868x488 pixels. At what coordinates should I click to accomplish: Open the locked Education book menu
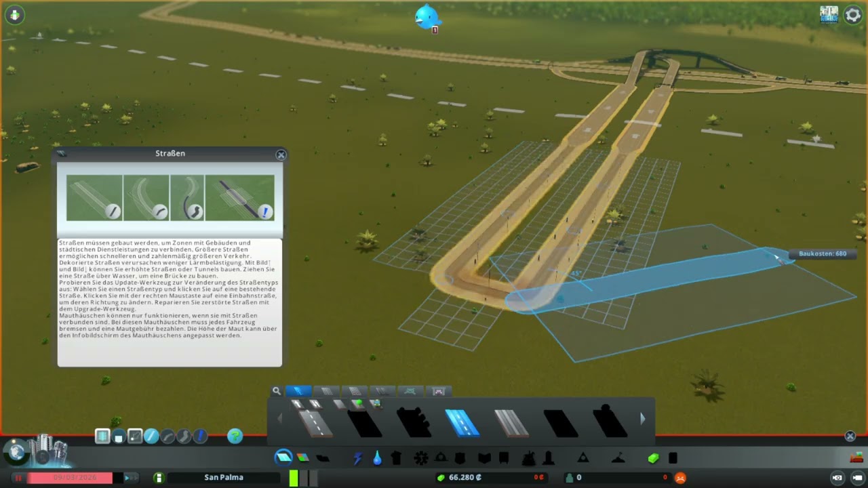(484, 458)
